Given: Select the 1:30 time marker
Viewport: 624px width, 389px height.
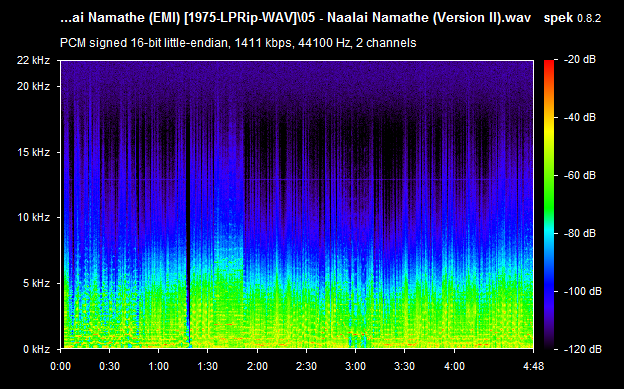Looking at the screenshot, I should [208, 366].
